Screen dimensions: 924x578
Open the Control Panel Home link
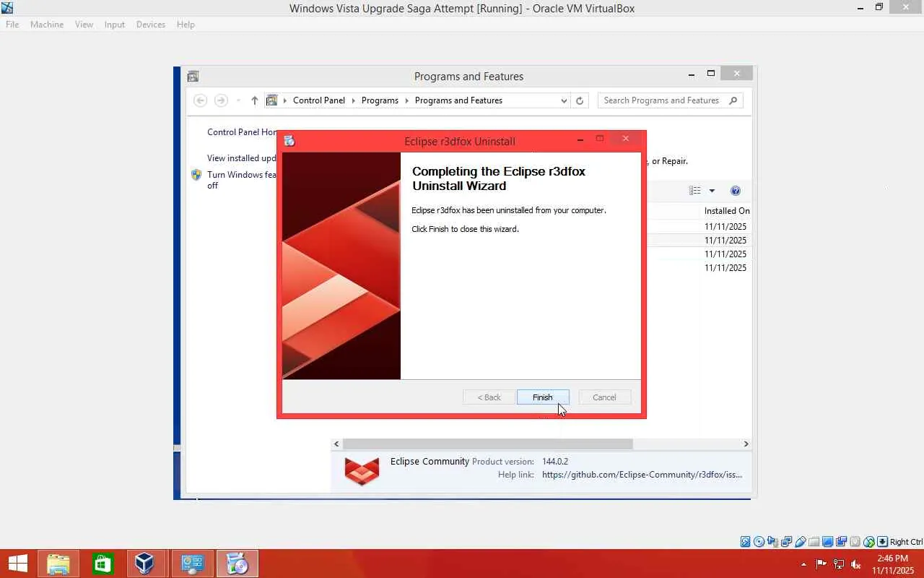click(242, 132)
